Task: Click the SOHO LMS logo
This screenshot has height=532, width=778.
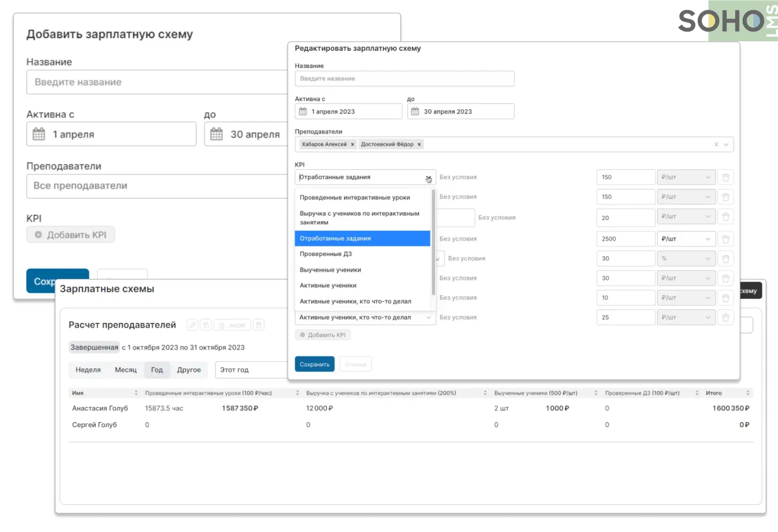Action: click(x=728, y=21)
